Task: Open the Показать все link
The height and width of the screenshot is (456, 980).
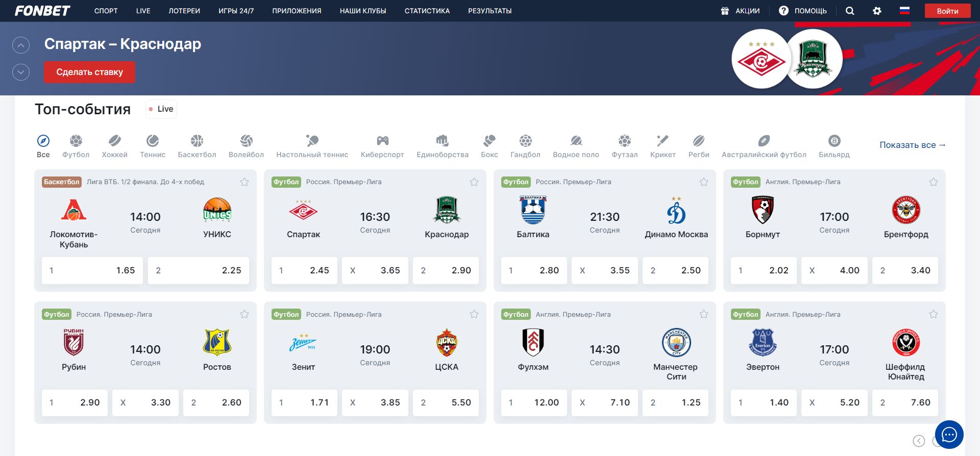Action: (913, 145)
